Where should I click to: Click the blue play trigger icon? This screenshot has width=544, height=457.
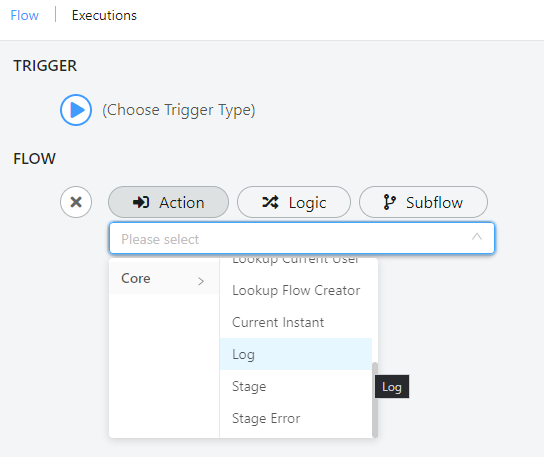76,110
